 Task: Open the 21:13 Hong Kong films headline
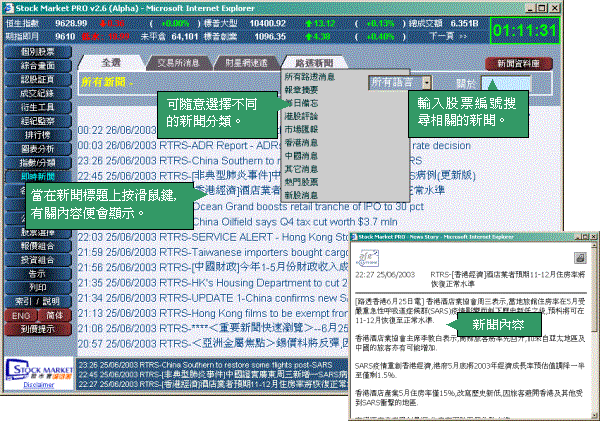tap(214, 313)
